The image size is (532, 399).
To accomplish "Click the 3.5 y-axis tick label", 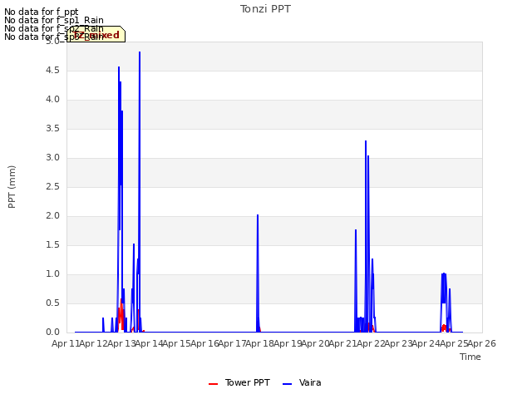I will [52, 129].
